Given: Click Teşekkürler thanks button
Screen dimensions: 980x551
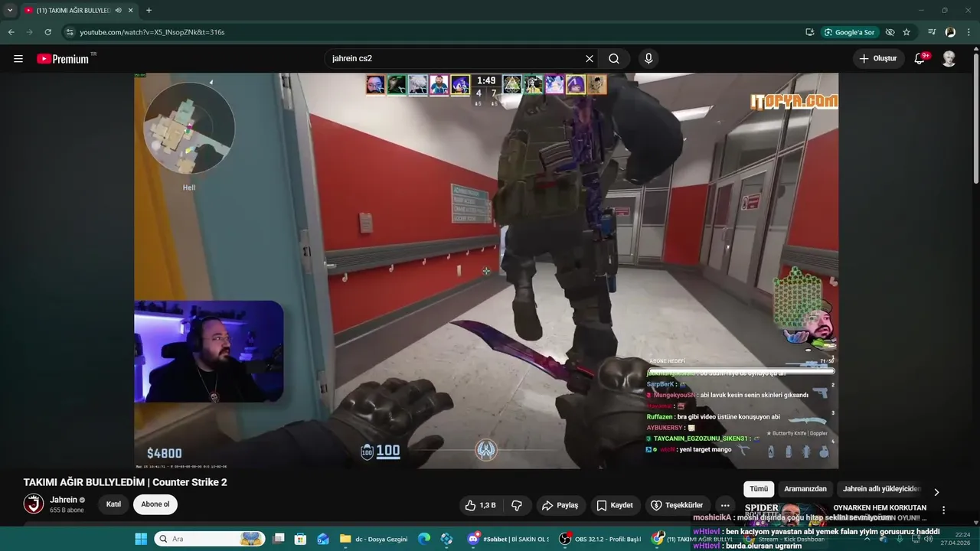Looking at the screenshot, I should click(677, 505).
